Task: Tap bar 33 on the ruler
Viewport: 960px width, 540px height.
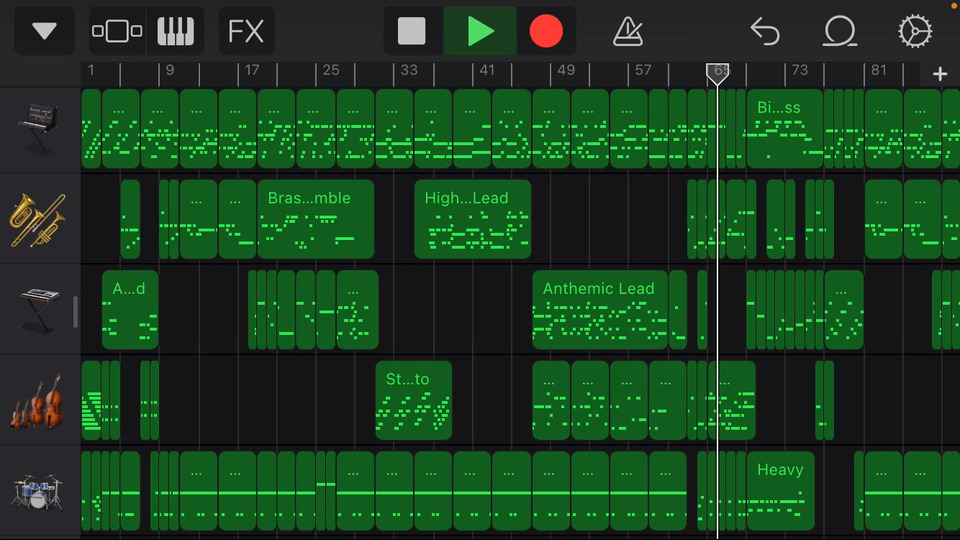Action: (x=409, y=70)
